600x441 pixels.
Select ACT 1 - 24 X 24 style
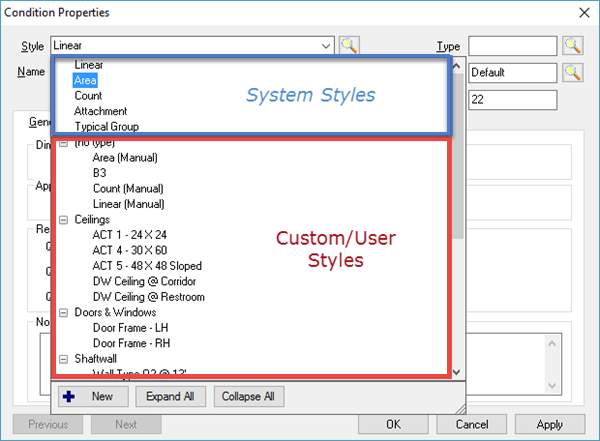[130, 235]
